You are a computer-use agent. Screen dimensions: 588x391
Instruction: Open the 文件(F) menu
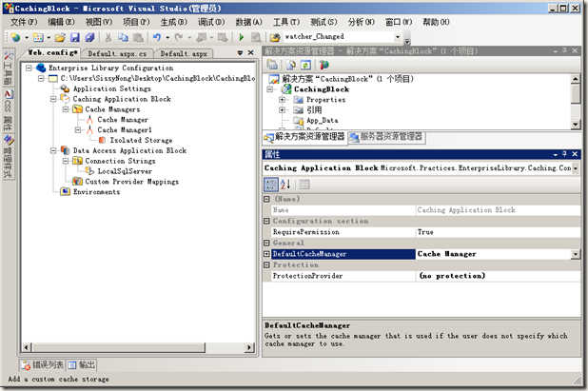tap(24, 22)
